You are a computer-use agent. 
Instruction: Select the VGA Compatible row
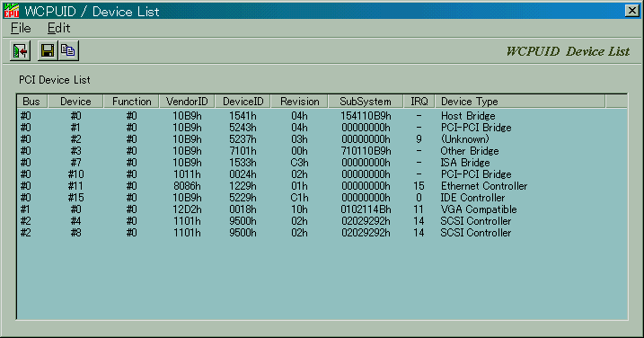point(322,209)
